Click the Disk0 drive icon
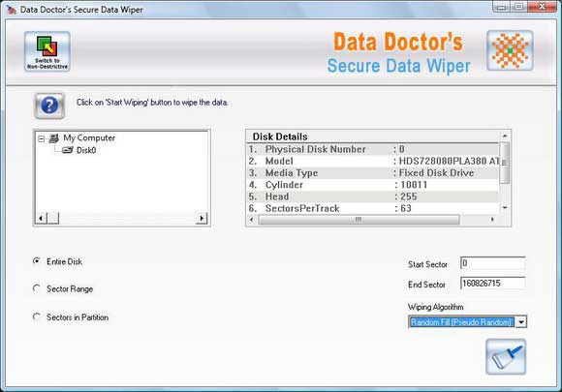The image size is (562, 392). click(68, 150)
